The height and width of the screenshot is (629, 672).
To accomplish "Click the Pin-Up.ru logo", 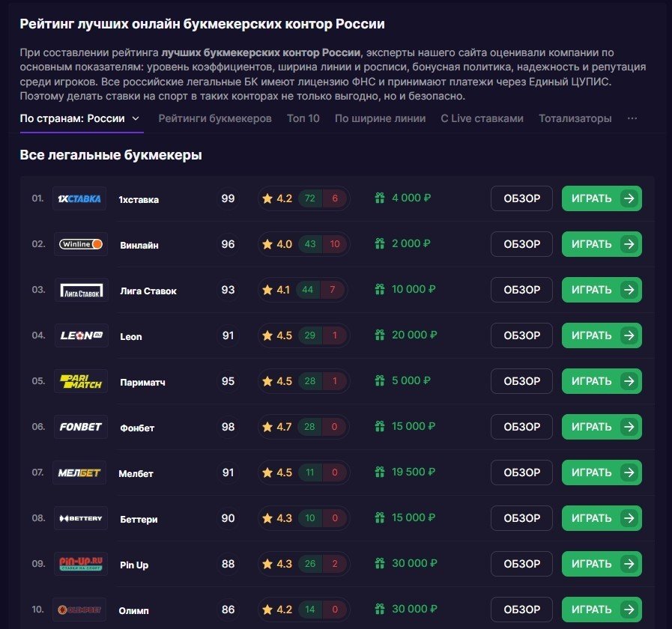I will (x=81, y=564).
